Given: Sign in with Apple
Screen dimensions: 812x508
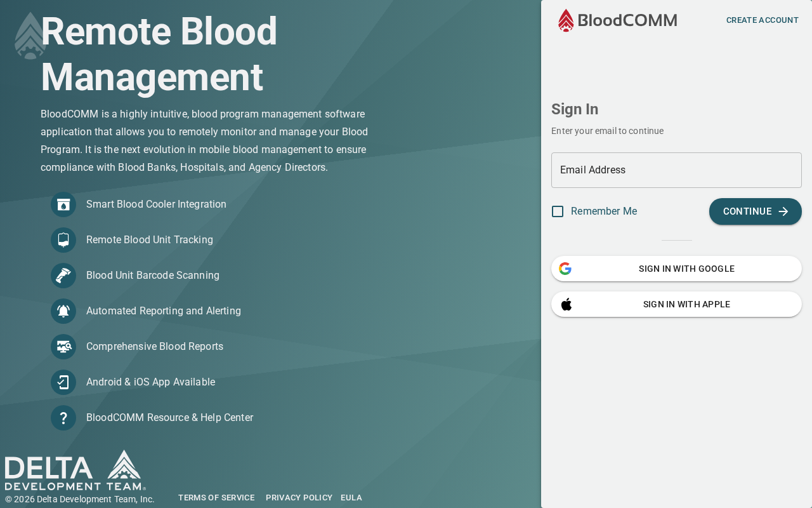Looking at the screenshot, I should tap(676, 304).
